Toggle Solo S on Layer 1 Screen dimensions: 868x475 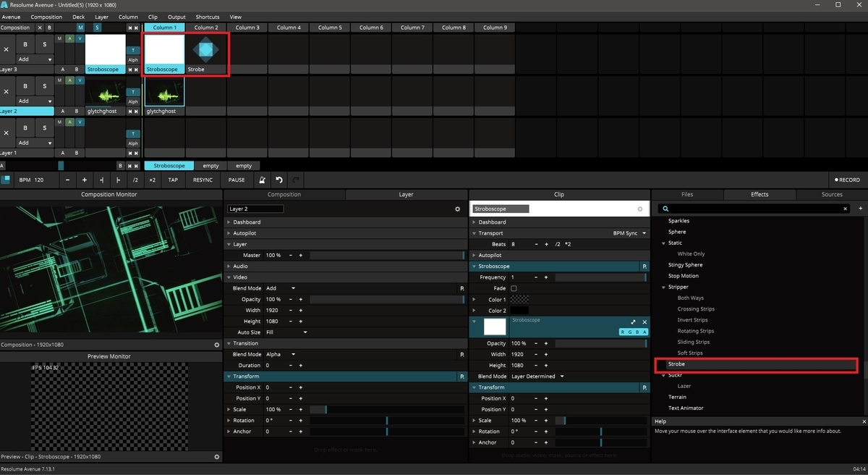click(x=44, y=127)
